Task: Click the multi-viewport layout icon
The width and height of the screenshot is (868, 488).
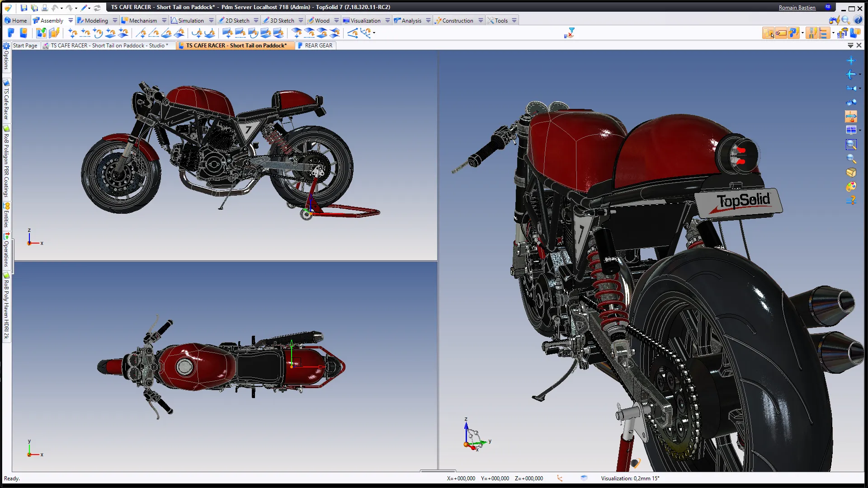Action: [851, 130]
